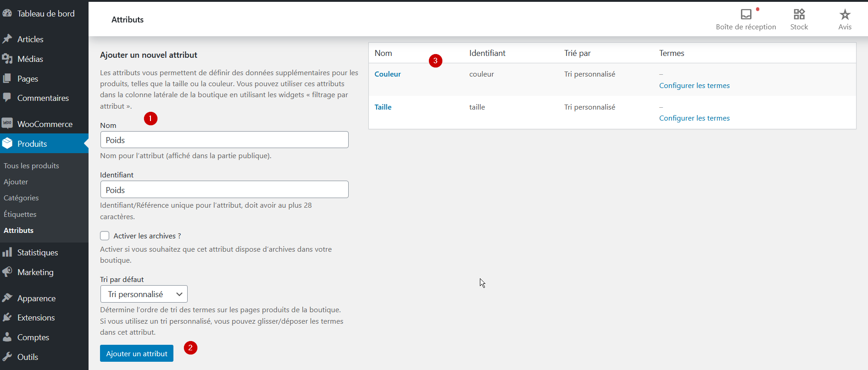Click the Ajouter un nouvel attribut heading
The height and width of the screenshot is (370, 868).
pyautogui.click(x=149, y=55)
